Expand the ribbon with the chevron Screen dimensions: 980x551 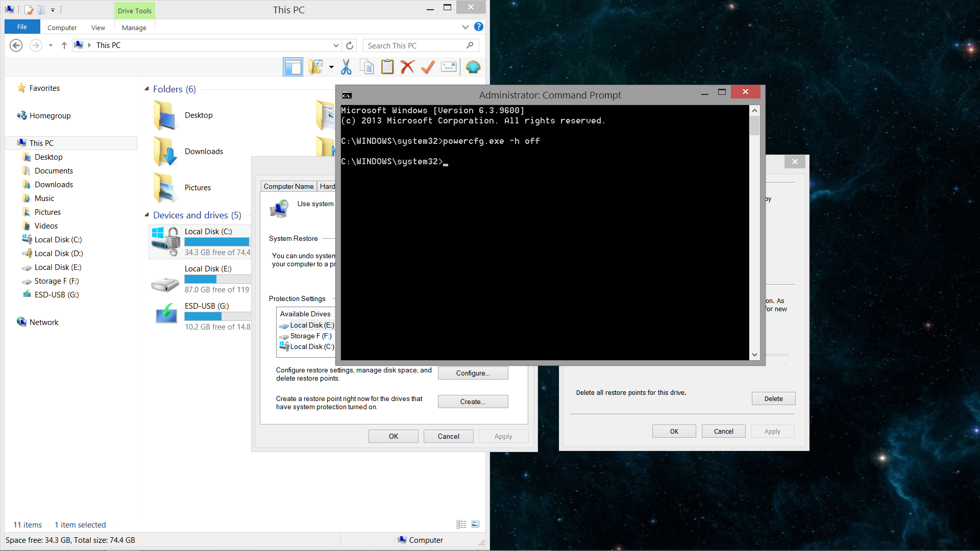click(465, 27)
